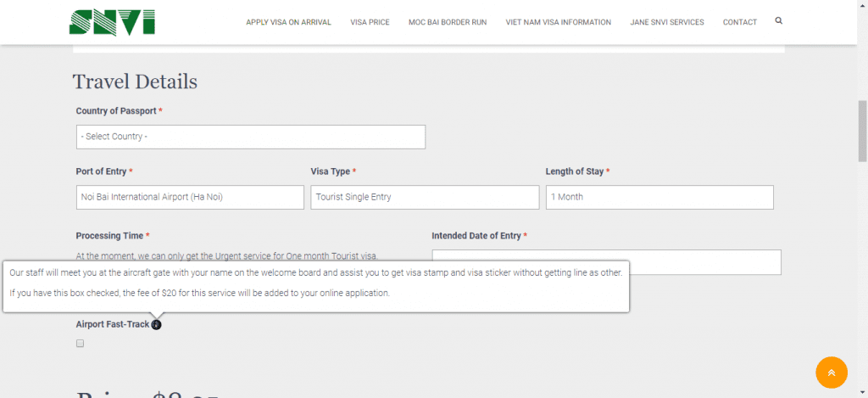
Task: Click the Travel Details heading
Action: click(x=135, y=81)
